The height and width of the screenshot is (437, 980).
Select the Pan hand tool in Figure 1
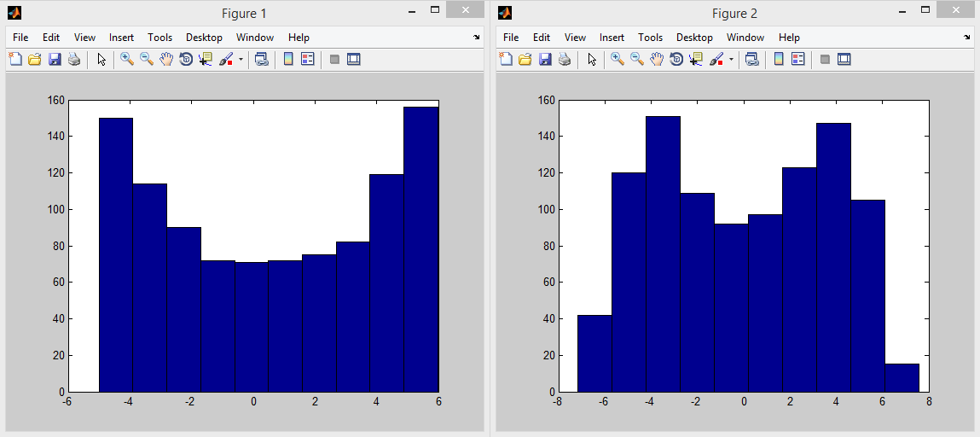pyautogui.click(x=166, y=60)
